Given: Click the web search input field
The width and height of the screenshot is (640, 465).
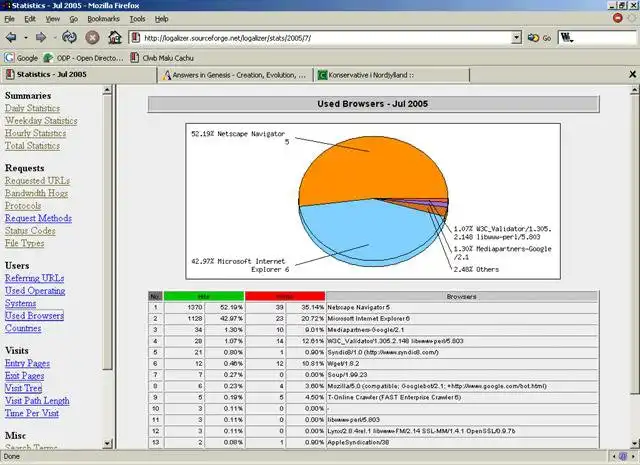Looking at the screenshot, I should [606, 38].
